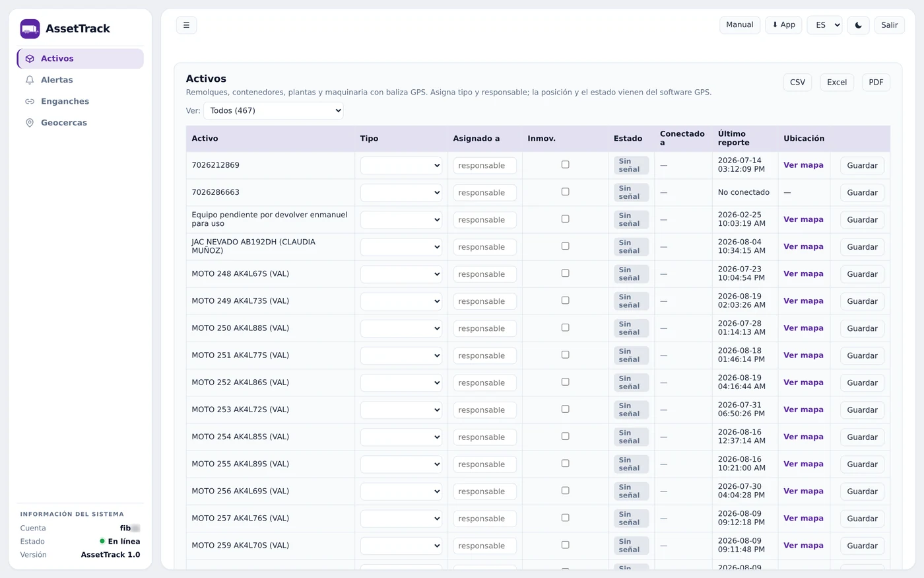Open Tipo dropdown for asset 7026286663
Viewport: 924px width, 578px height.
click(x=401, y=193)
